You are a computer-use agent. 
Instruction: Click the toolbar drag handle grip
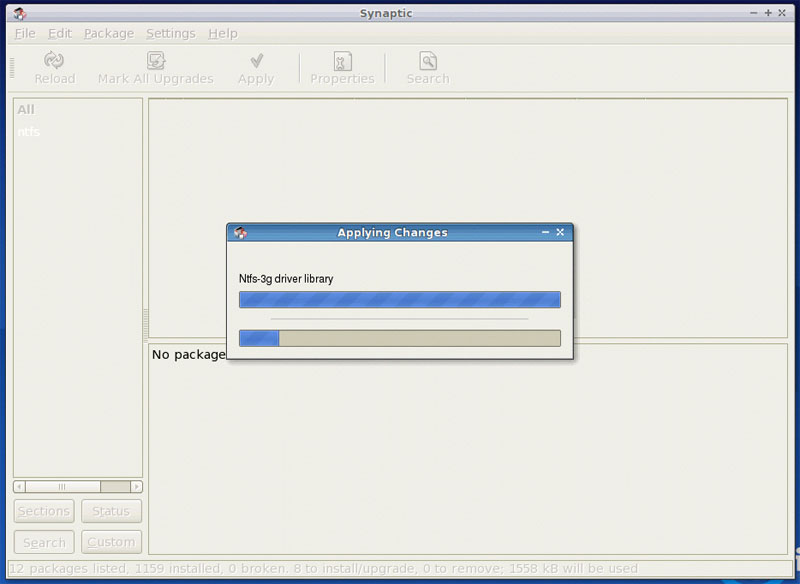point(12,68)
